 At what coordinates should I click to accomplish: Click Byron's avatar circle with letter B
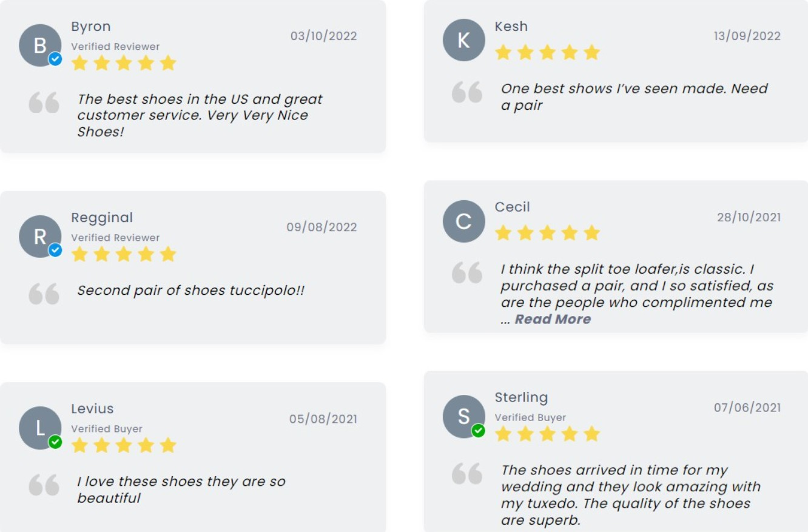tap(39, 45)
